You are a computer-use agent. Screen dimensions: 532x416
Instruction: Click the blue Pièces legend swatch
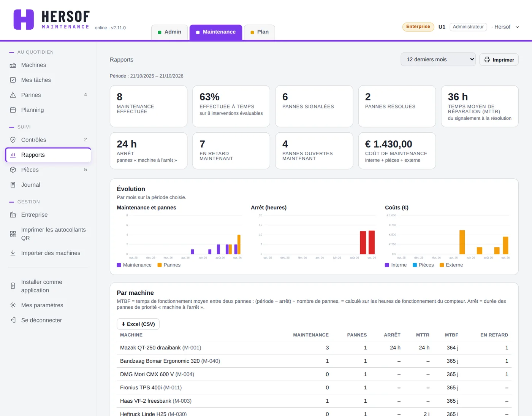coord(415,265)
